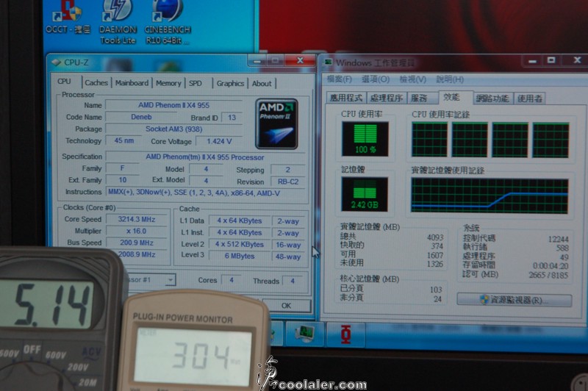Viewport: 588px width, 391px height.
Task: Switch to the About tab in CPU-Z
Action: pyautogui.click(x=262, y=83)
